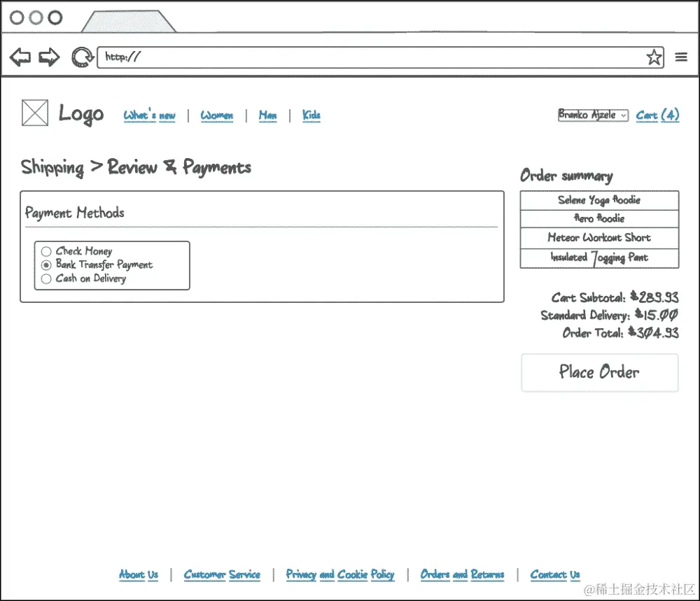Screen dimensions: 700x601
Task: Click the browser forward arrow
Action: tap(49, 57)
